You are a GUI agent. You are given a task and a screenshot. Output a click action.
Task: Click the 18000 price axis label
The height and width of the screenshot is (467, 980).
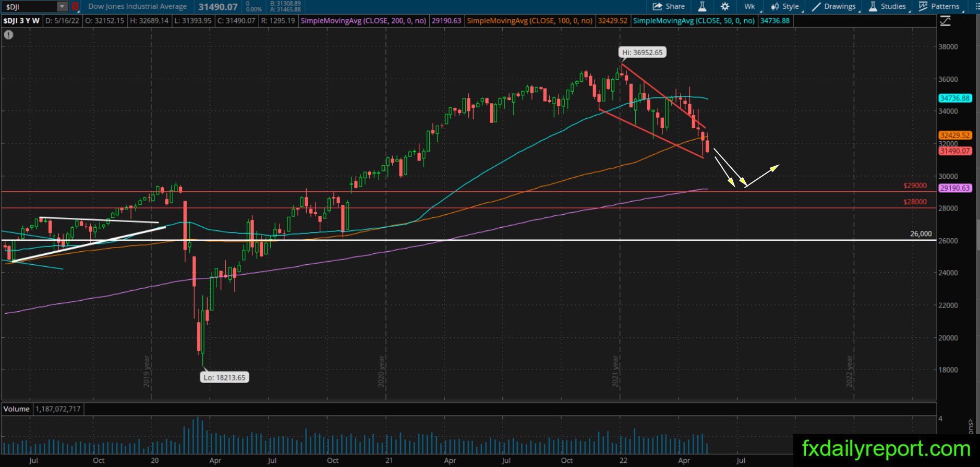948,370
